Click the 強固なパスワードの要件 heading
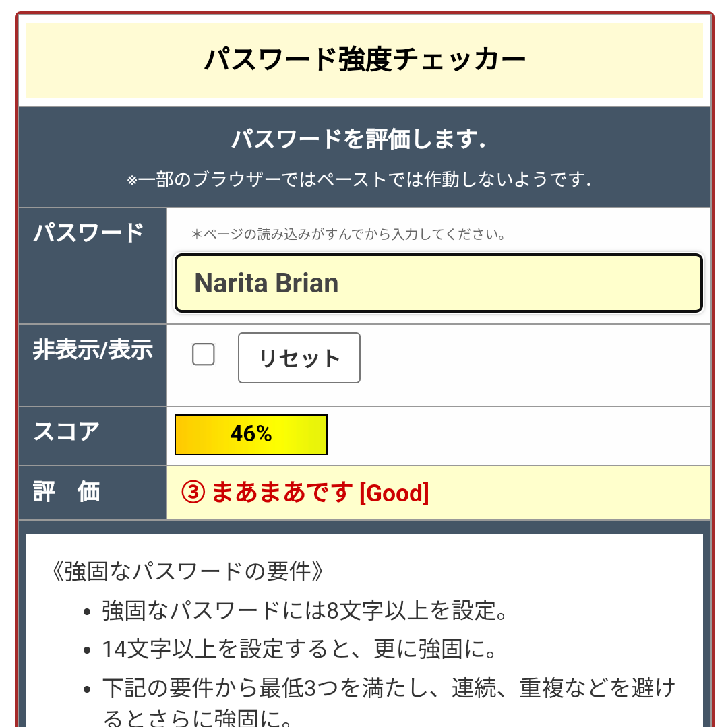728x727 pixels. [x=189, y=572]
